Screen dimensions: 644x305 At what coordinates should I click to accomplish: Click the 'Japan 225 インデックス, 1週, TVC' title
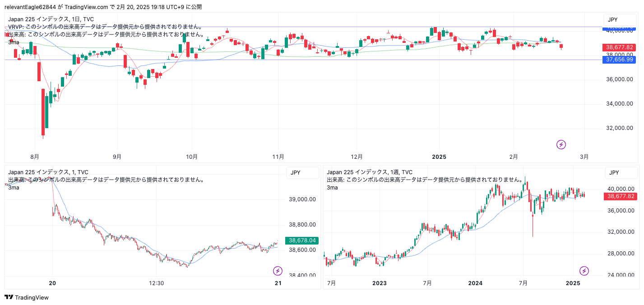[369, 172]
